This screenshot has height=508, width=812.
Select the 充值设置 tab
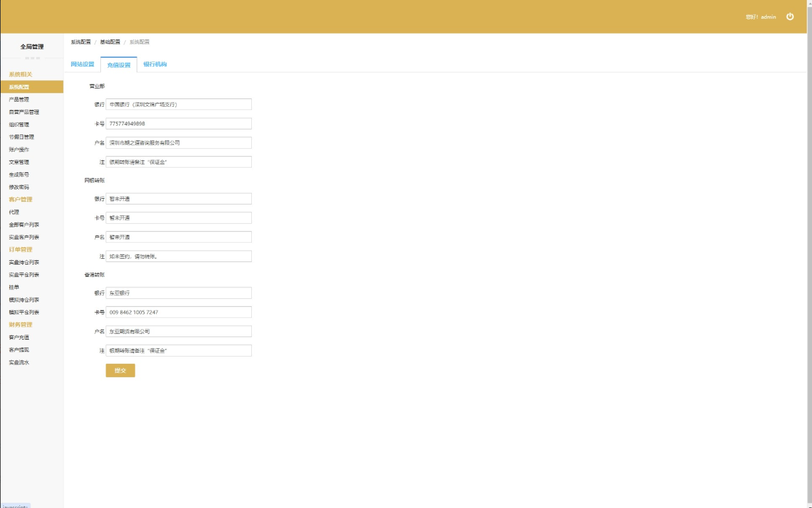118,65
